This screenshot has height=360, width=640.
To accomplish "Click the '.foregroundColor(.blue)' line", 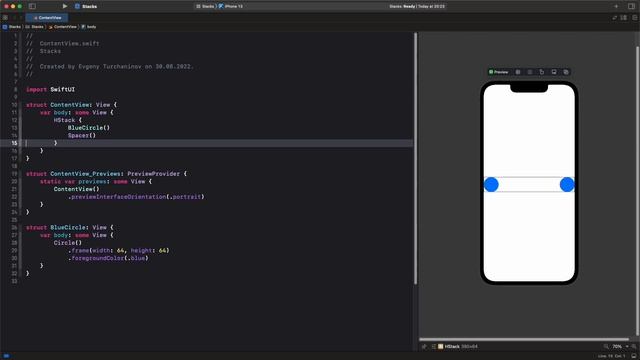I will click(x=108, y=258).
